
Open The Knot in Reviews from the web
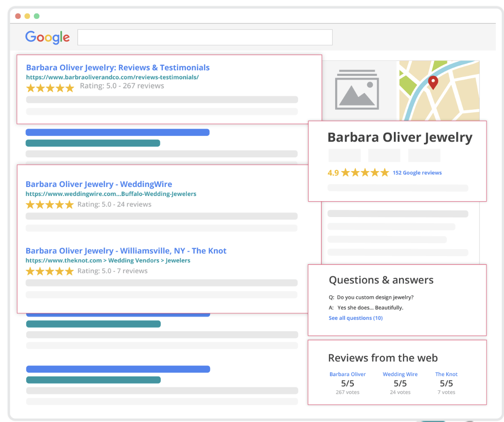[x=446, y=374]
